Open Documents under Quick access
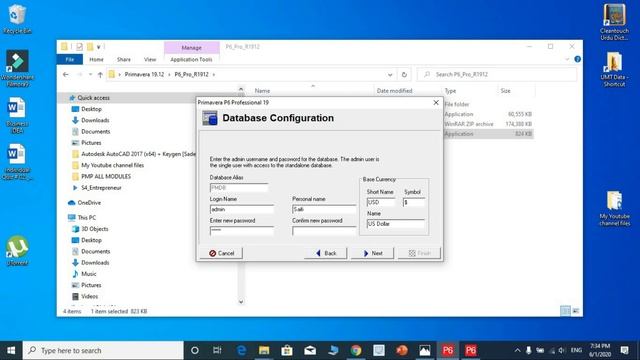Image resolution: width=640 pixels, height=360 pixels. [96, 131]
